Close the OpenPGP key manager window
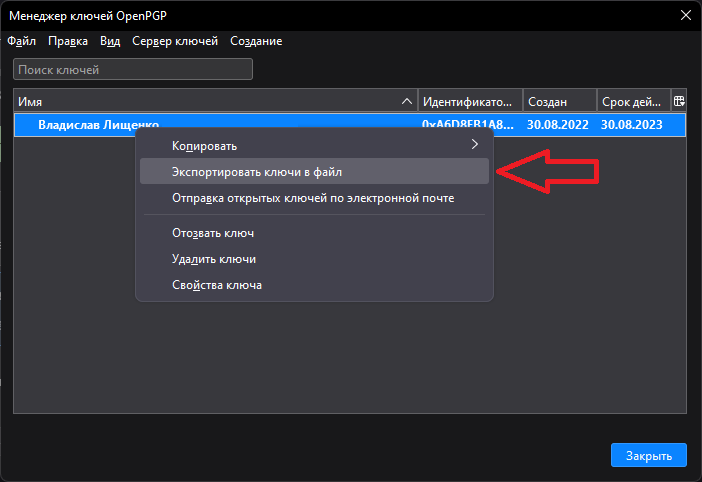 tap(685, 15)
